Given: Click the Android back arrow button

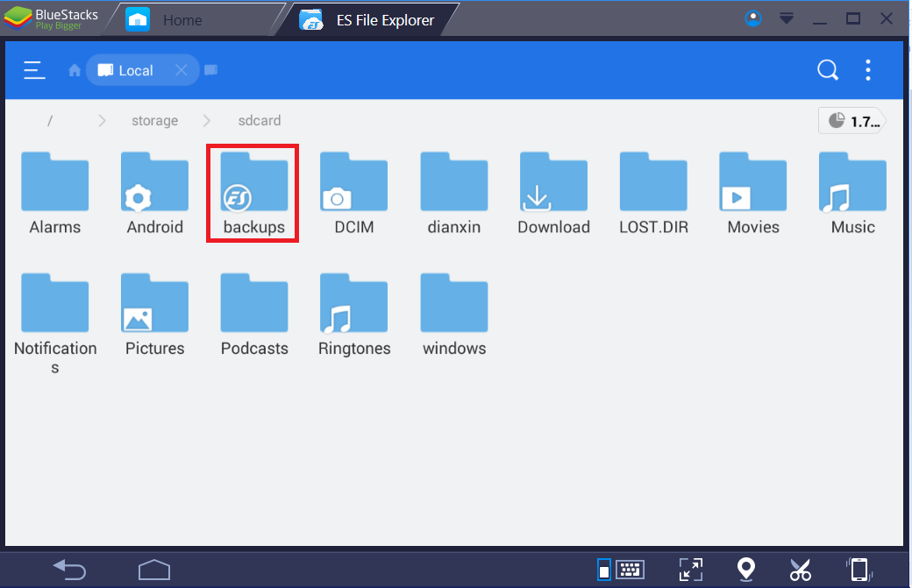Looking at the screenshot, I should coord(70,570).
